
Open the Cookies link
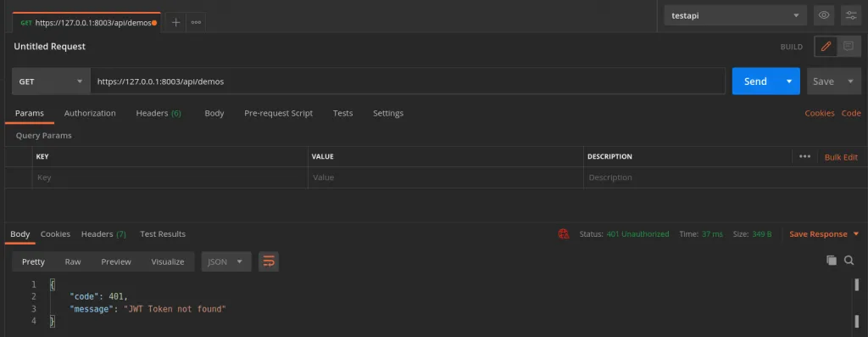tap(820, 113)
